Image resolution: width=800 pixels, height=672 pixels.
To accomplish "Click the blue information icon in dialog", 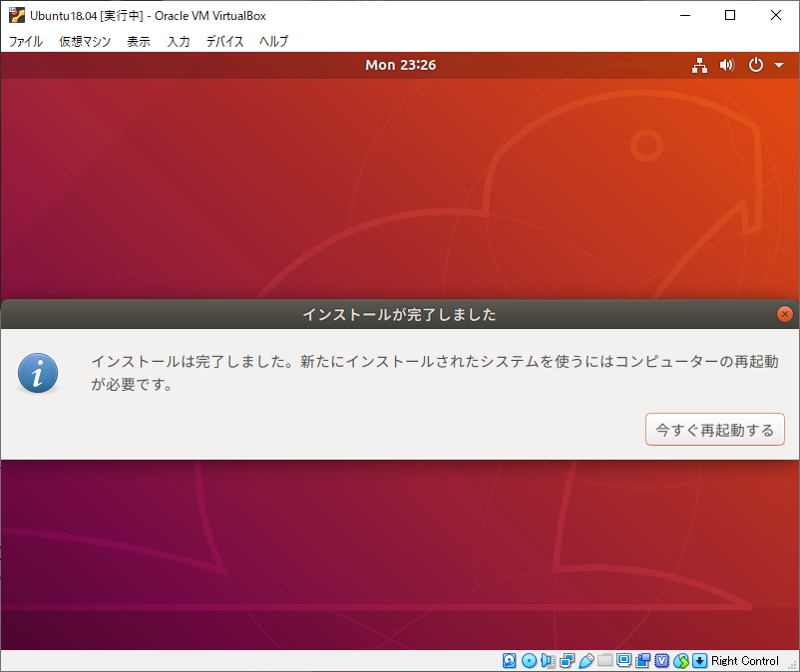I will click(x=38, y=373).
